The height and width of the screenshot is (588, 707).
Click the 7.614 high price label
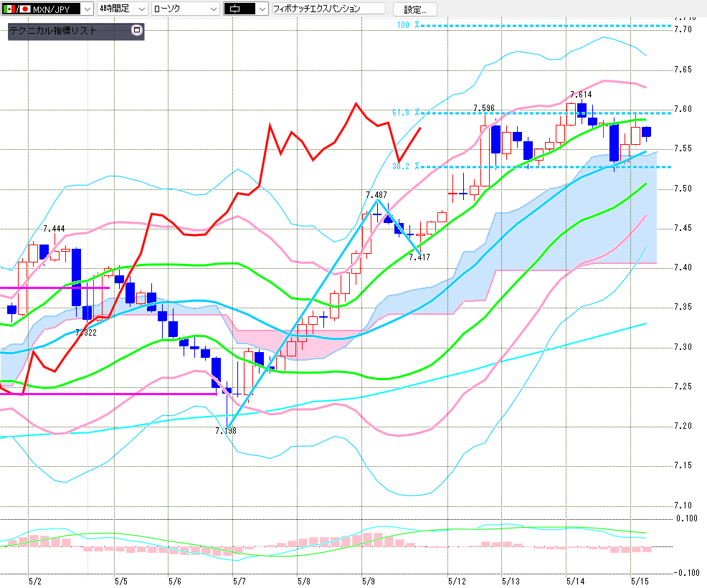(581, 95)
